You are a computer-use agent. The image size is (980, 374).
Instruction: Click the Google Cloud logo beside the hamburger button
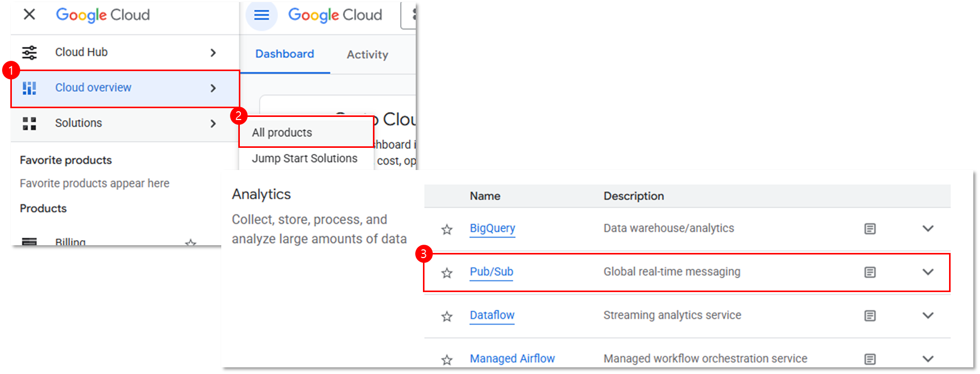pos(335,15)
